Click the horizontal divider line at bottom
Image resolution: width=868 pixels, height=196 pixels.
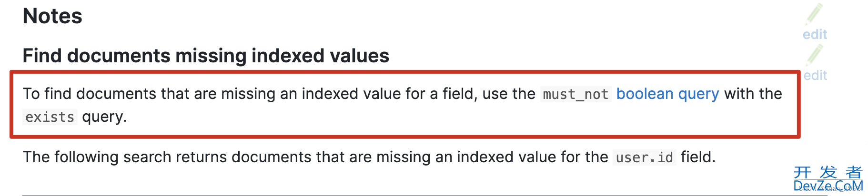point(425,196)
